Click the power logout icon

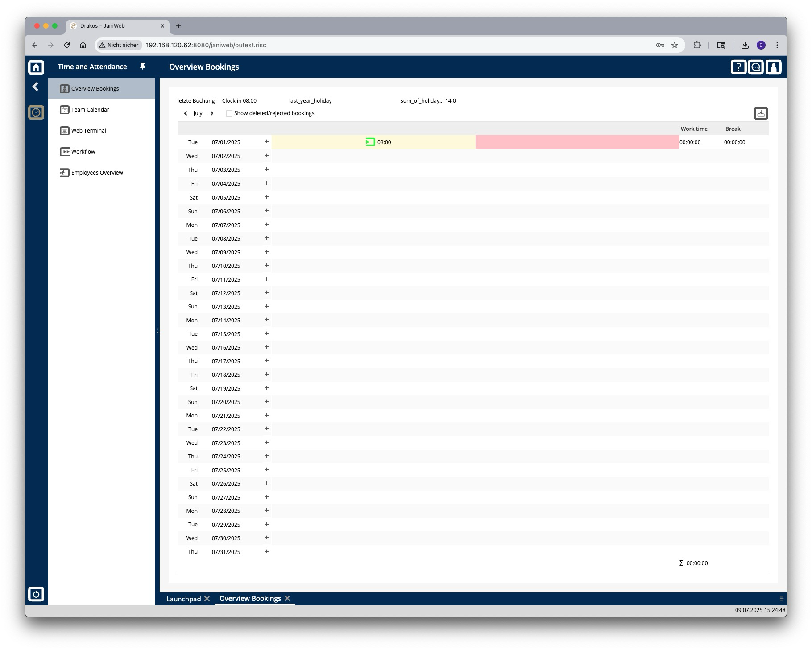[36, 594]
